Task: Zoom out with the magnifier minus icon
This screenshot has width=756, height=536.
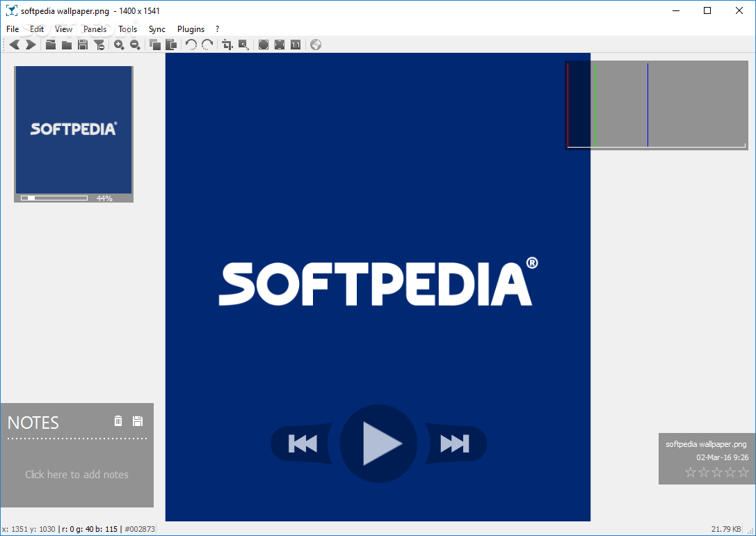Action: [x=135, y=45]
